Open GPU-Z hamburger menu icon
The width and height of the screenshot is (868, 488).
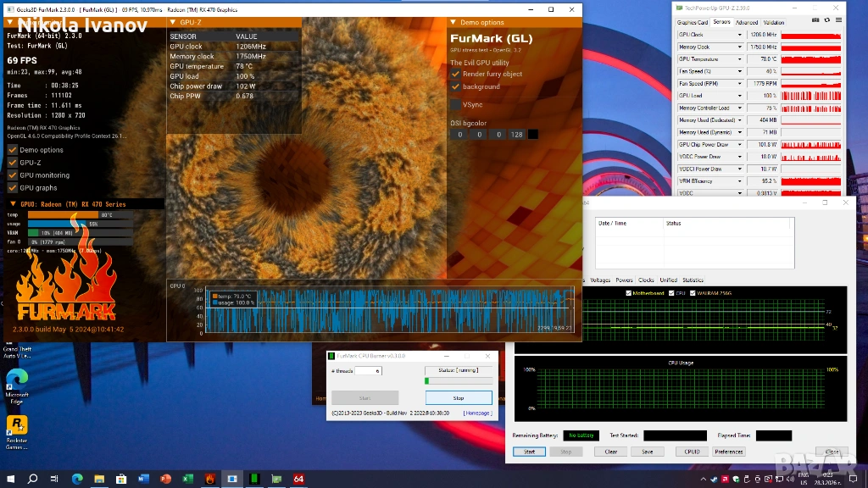[838, 22]
